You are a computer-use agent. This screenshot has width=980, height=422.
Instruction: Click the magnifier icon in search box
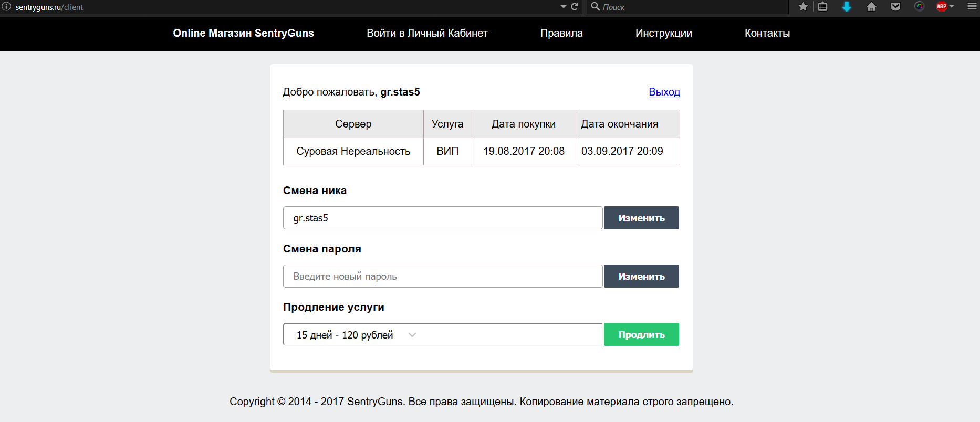[x=595, y=6]
